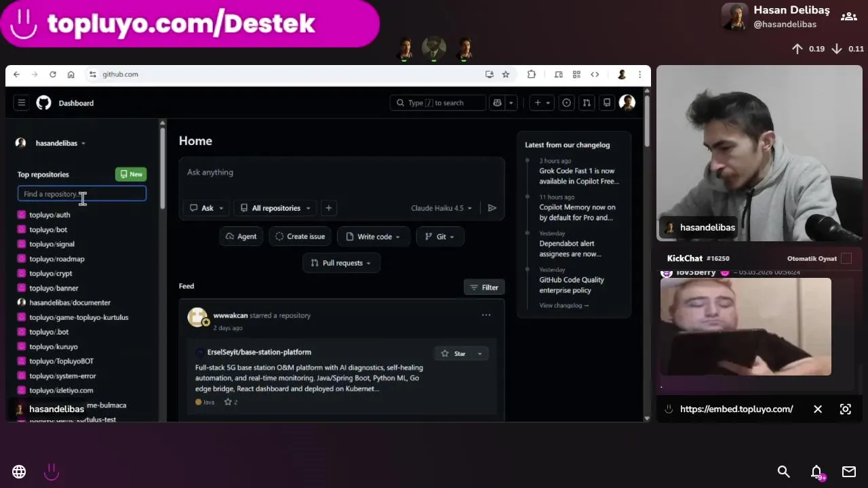Open the topluyo/signal repository
The width and height of the screenshot is (868, 488).
pyautogui.click(x=52, y=244)
